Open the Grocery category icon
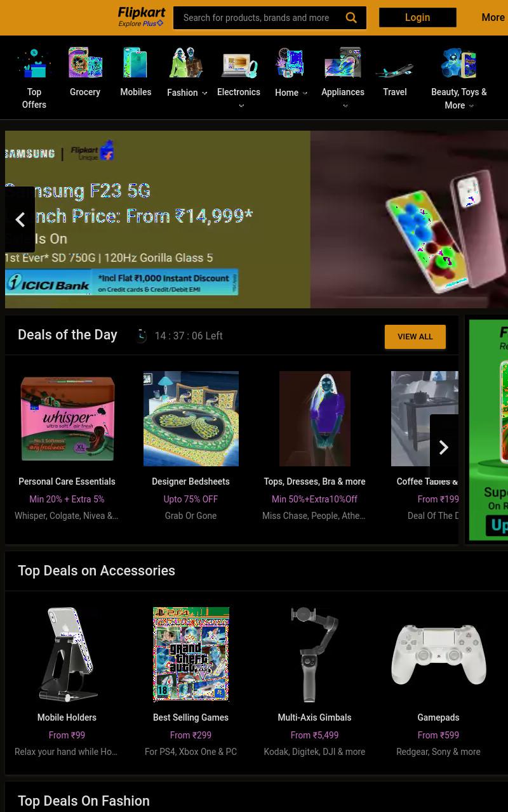This screenshot has width=508, height=812. (85, 63)
